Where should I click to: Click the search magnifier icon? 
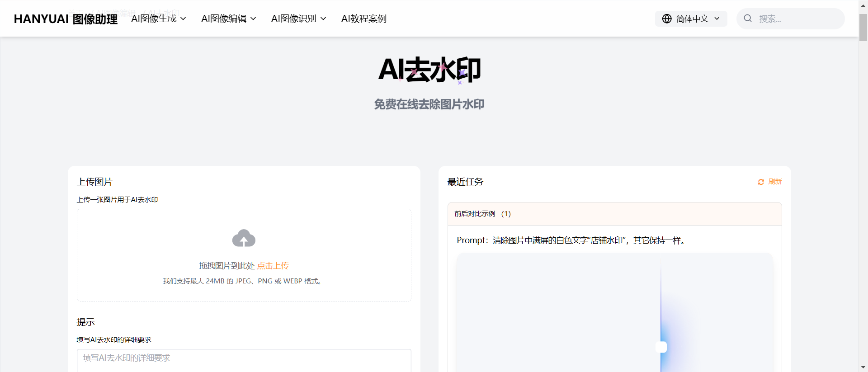pos(748,18)
